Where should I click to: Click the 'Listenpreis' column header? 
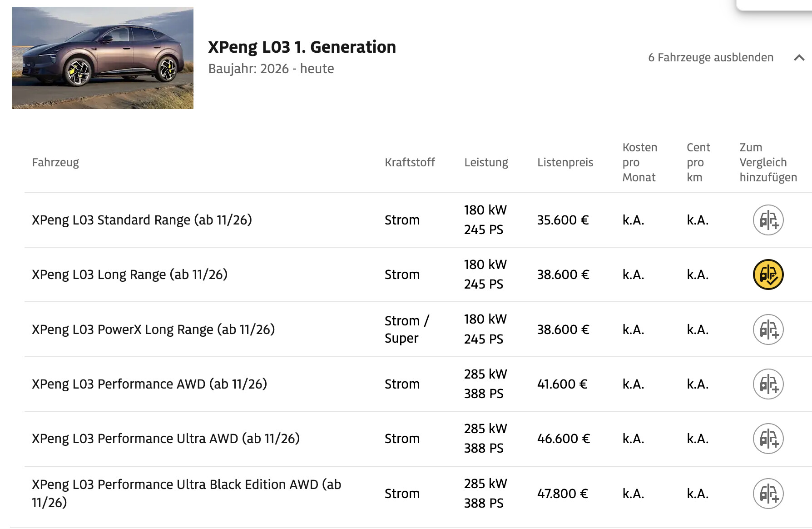[565, 162]
